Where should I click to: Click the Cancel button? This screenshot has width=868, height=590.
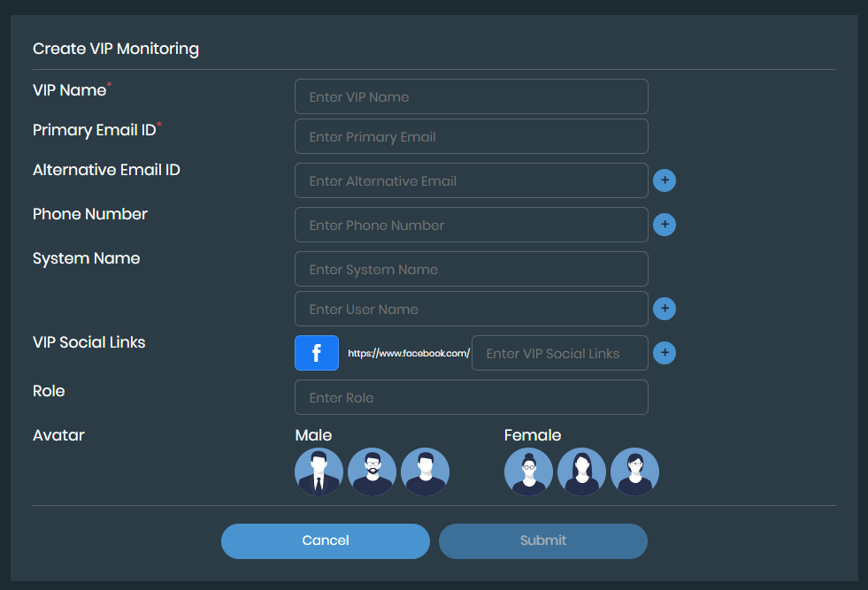(x=325, y=540)
